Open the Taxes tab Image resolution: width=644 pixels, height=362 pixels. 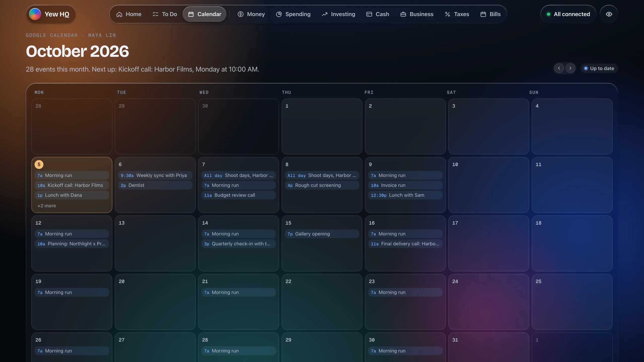point(457,14)
